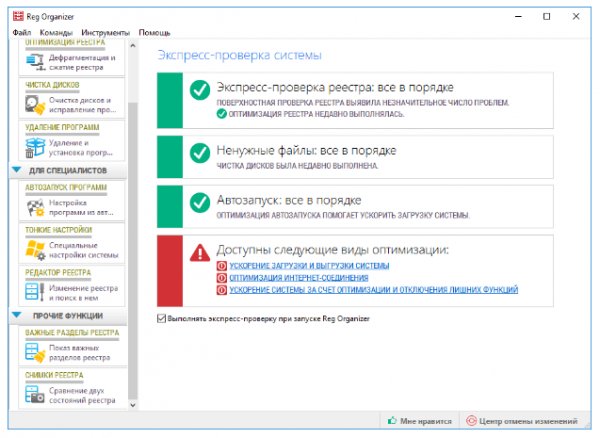This screenshot has height=438, width=600.
Task: Toggle express check at Reg Organizer startup
Action: tap(161, 318)
